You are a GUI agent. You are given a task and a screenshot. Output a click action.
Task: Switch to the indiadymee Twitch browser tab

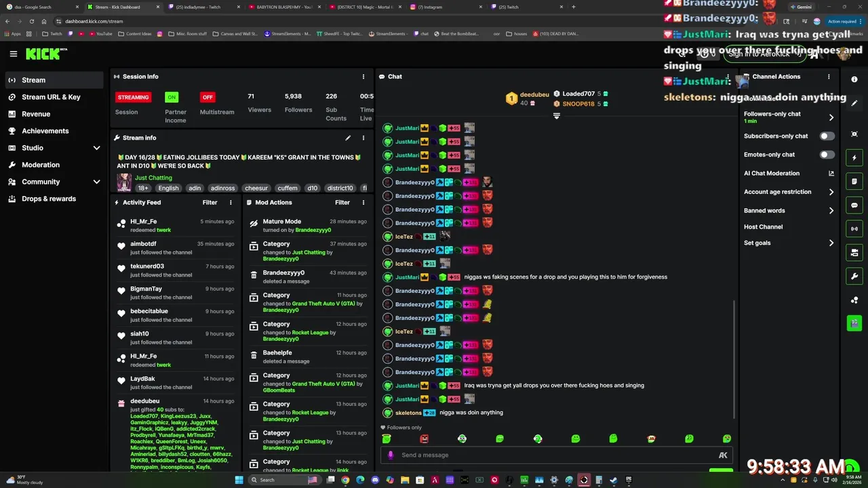point(202,7)
